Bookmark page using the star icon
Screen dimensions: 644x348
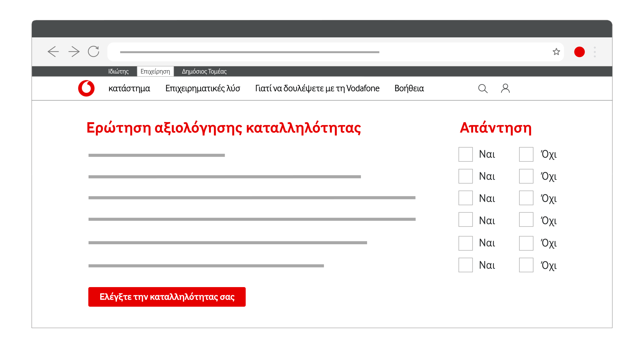pyautogui.click(x=556, y=52)
